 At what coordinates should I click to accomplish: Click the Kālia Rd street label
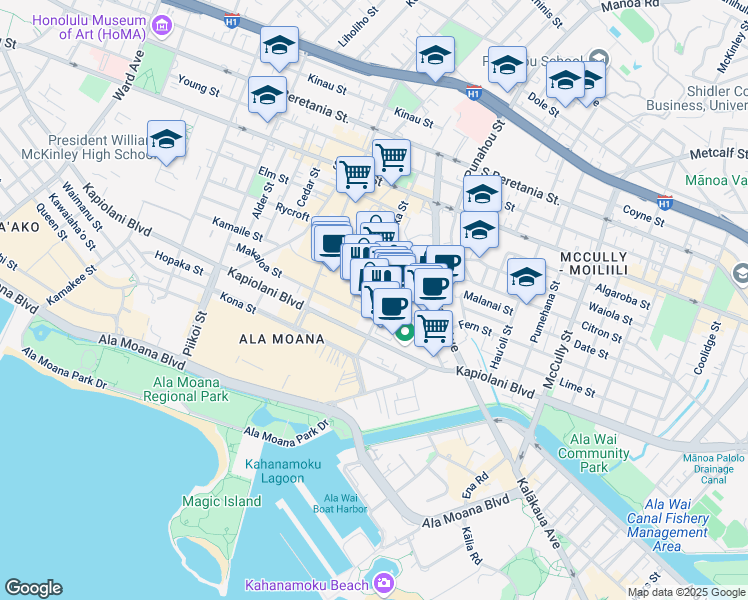tap(472, 546)
